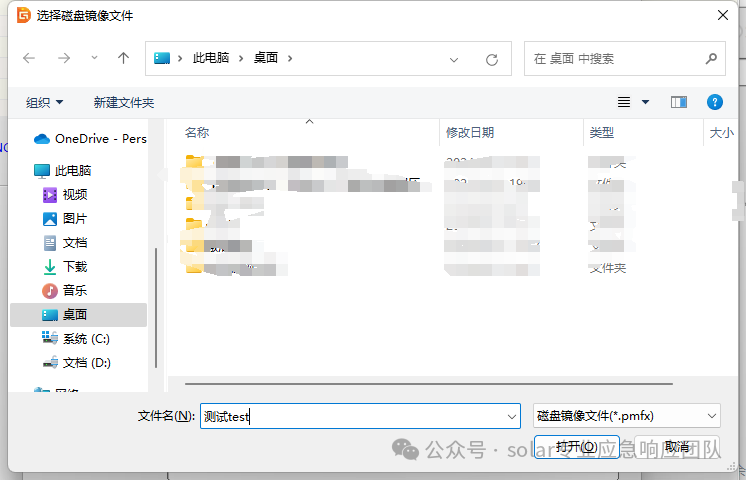The image size is (746, 480).
Task: Click the 打开 button
Action: pyautogui.click(x=576, y=446)
